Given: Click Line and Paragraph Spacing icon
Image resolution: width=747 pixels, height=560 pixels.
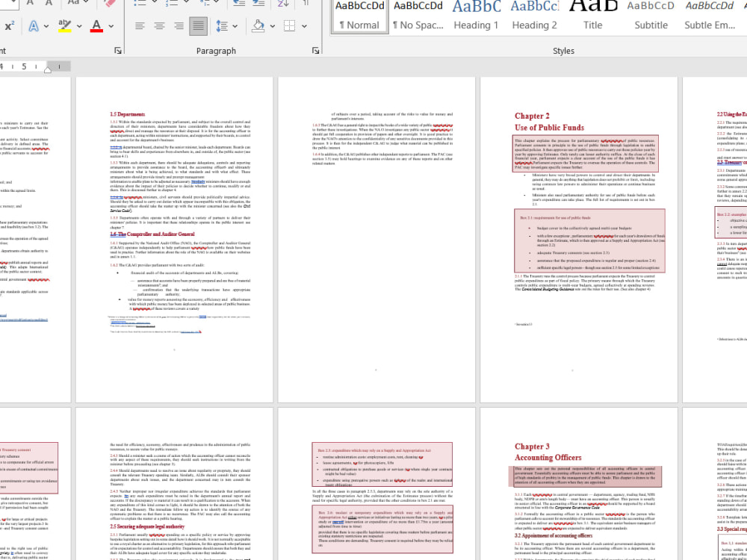Looking at the screenshot, I should tap(222, 26).
